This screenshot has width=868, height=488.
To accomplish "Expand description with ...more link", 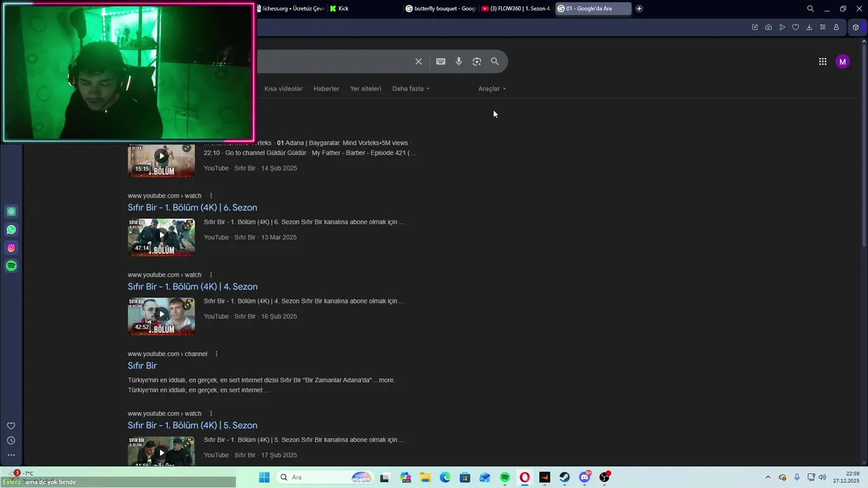I will tap(384, 380).
